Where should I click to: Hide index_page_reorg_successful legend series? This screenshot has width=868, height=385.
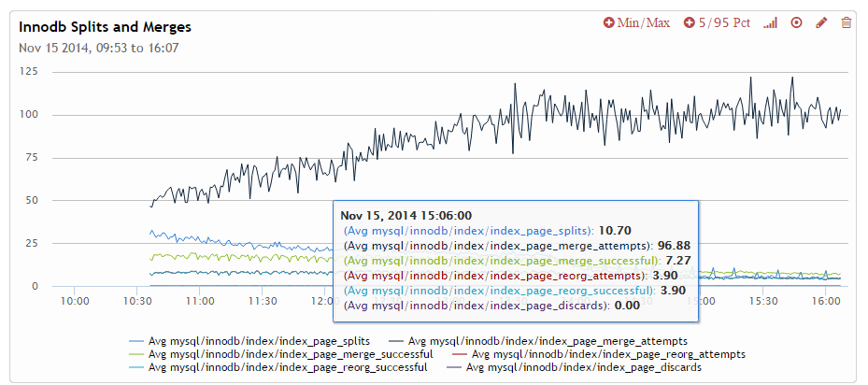tap(289, 368)
